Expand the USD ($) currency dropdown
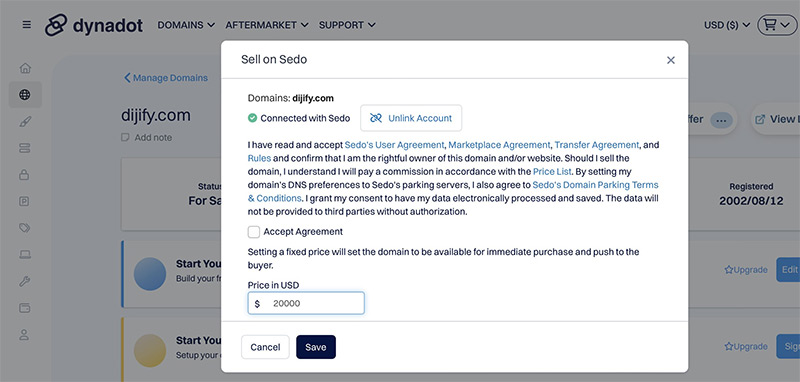Screen dimensions: 800x382 [x=727, y=24]
